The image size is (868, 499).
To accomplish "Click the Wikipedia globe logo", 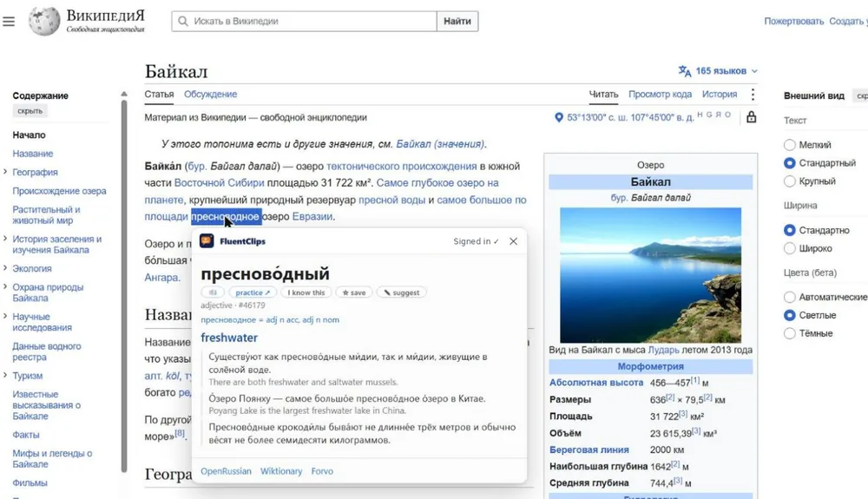I will pyautogui.click(x=44, y=22).
